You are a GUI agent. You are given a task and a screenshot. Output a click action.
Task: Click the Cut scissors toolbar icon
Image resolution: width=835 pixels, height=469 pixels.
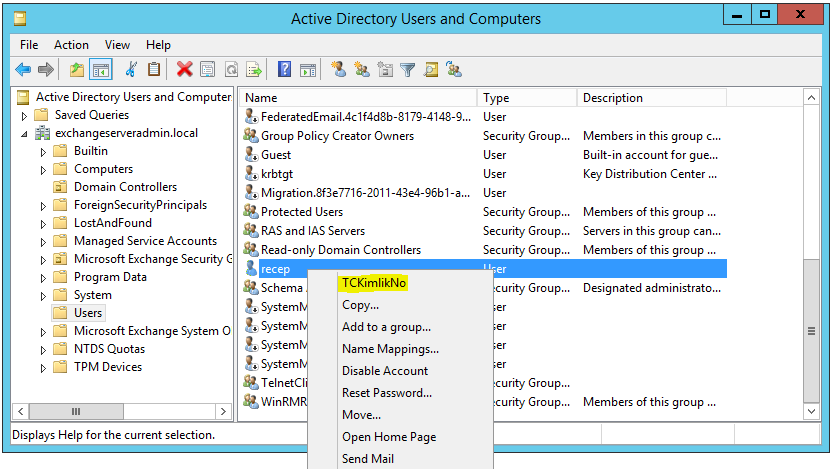point(131,69)
